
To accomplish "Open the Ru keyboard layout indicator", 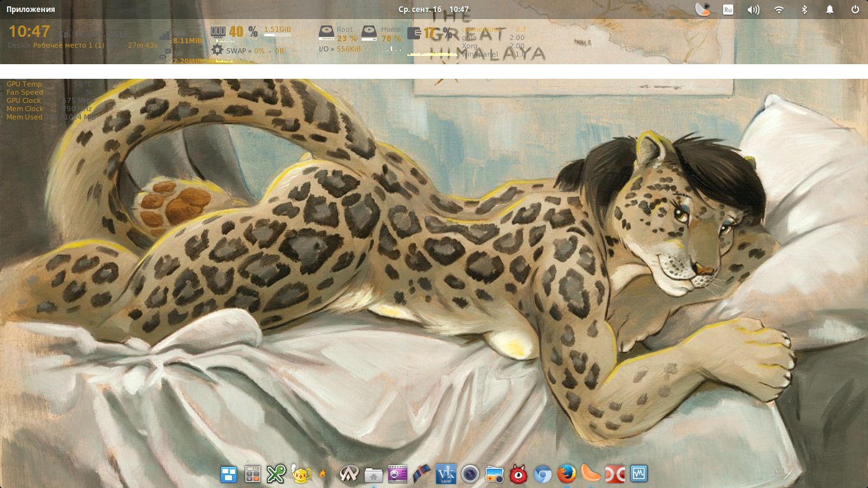I will click(728, 10).
